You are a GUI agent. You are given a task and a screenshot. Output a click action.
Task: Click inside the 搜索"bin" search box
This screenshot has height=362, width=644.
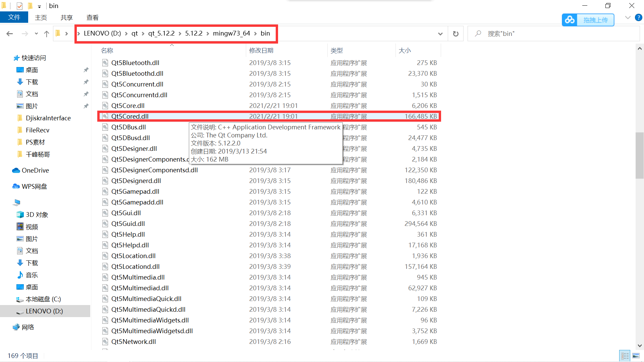click(537, 34)
